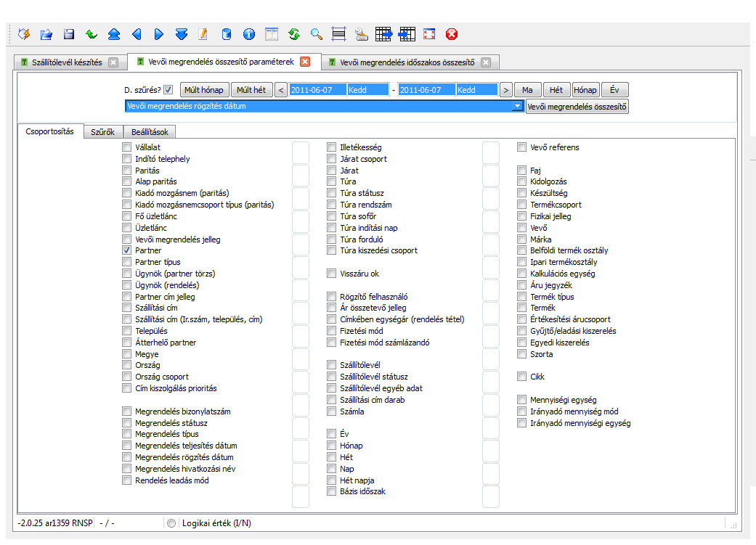Click the magnifying glass Search icon
756x545 pixels.
coord(316,34)
